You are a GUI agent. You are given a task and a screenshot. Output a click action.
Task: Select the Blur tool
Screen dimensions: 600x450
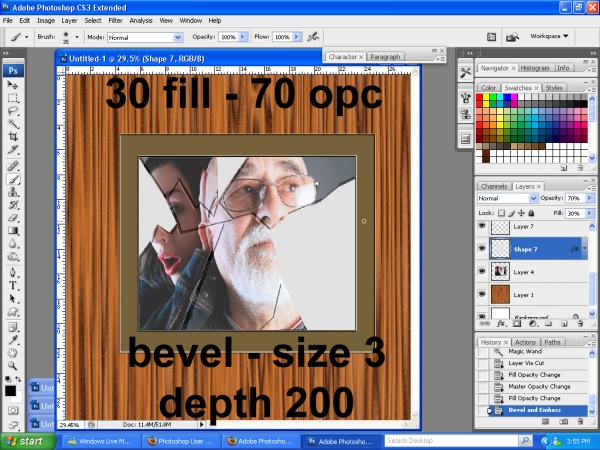[13, 244]
